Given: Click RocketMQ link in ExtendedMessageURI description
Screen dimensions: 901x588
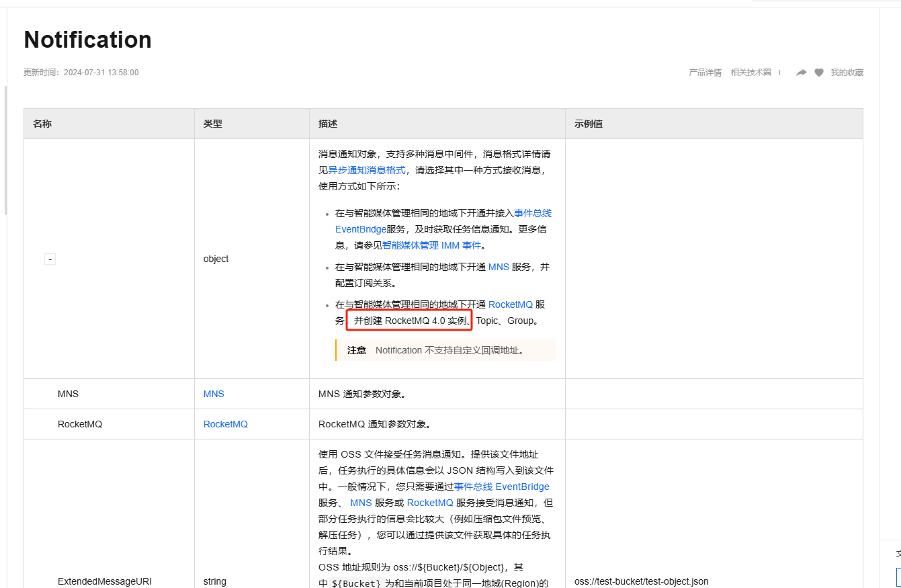Looking at the screenshot, I should click(x=430, y=503).
